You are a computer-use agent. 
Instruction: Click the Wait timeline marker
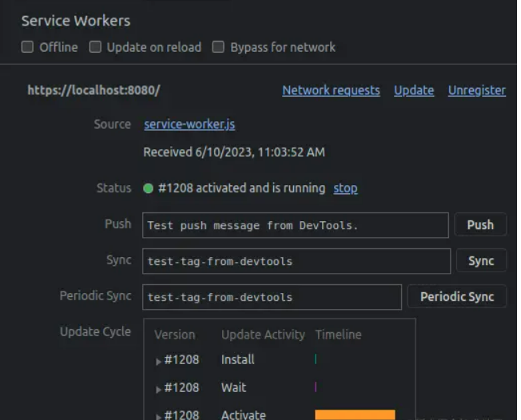(316, 386)
